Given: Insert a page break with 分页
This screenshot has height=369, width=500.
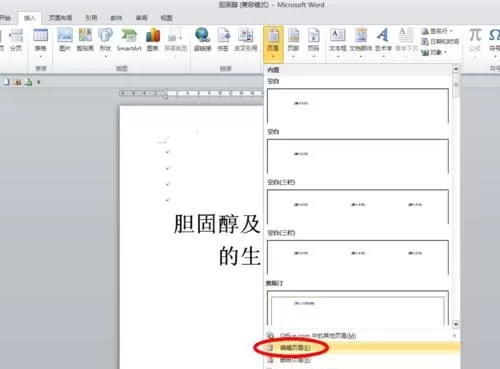Looking at the screenshot, I should (16, 40).
